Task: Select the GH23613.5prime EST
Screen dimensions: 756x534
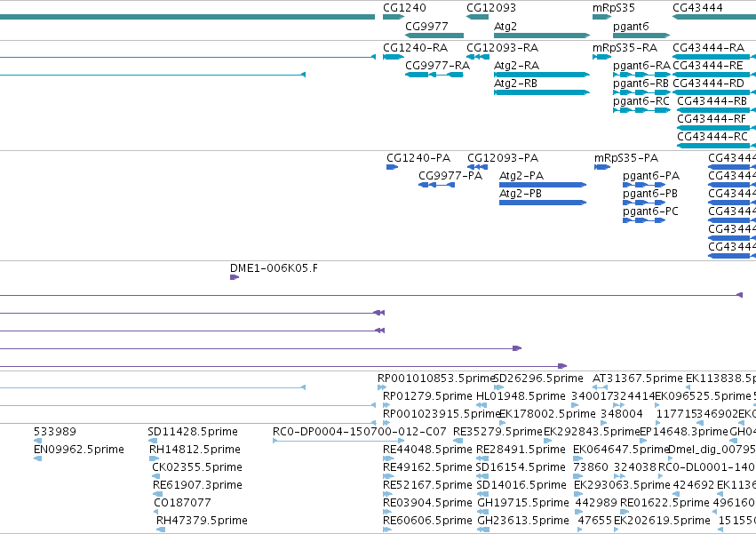Action: click(483, 530)
